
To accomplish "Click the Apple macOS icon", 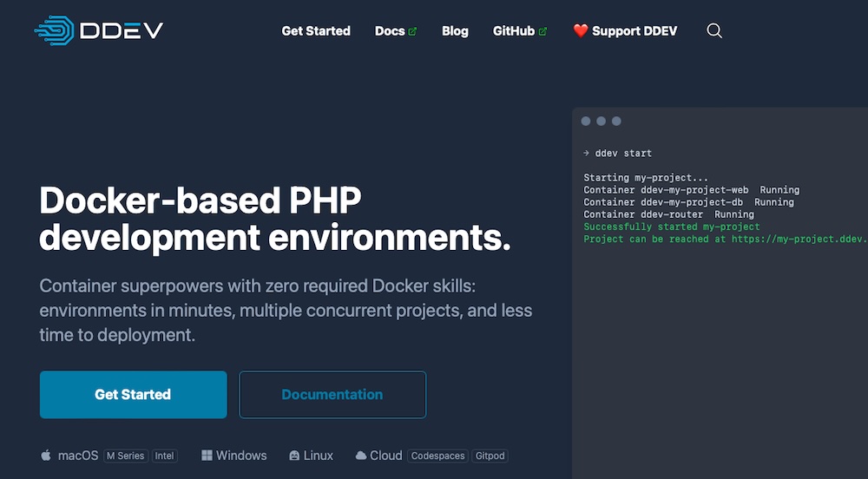I will click(46, 456).
